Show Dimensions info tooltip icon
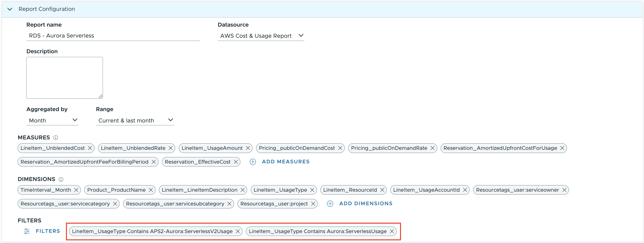This screenshot has height=243, width=644. click(61, 179)
